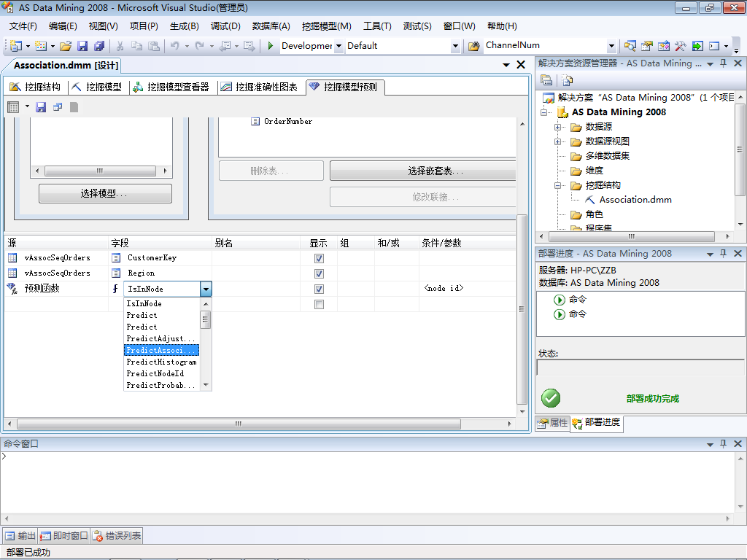
Task: Click the second 命令 play icon
Action: click(559, 314)
